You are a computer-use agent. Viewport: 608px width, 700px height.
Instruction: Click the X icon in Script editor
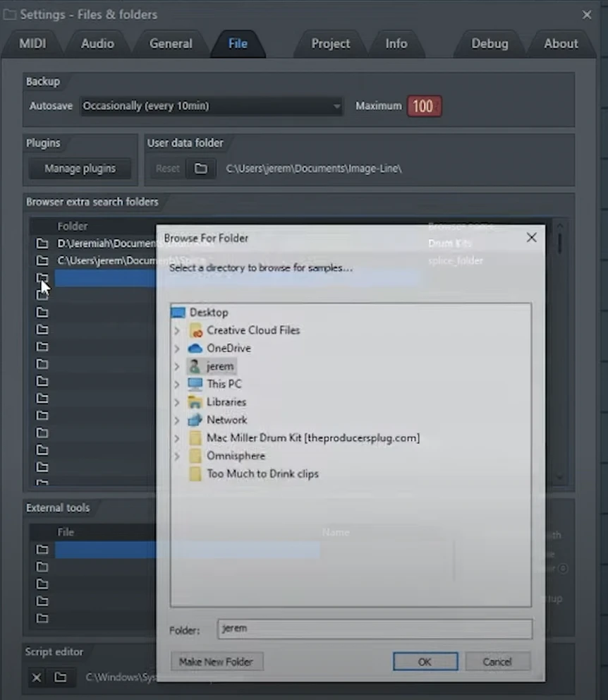[37, 677]
